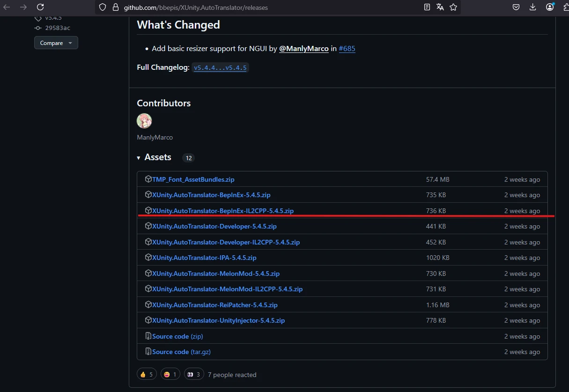Click the 'ManlyMarco' name under the avatar
The height and width of the screenshot is (392, 569).
click(x=155, y=137)
